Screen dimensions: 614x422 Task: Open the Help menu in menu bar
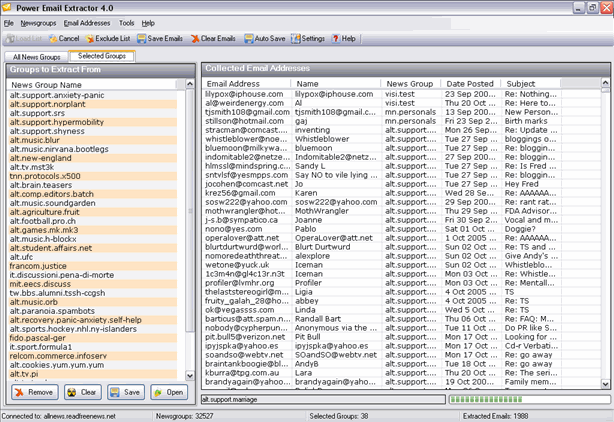(148, 23)
